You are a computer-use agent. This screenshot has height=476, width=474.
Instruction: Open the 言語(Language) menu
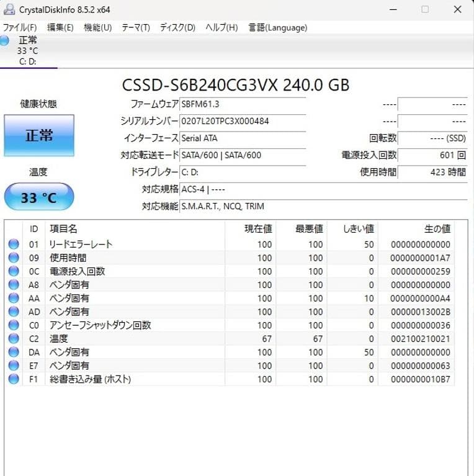(x=278, y=28)
